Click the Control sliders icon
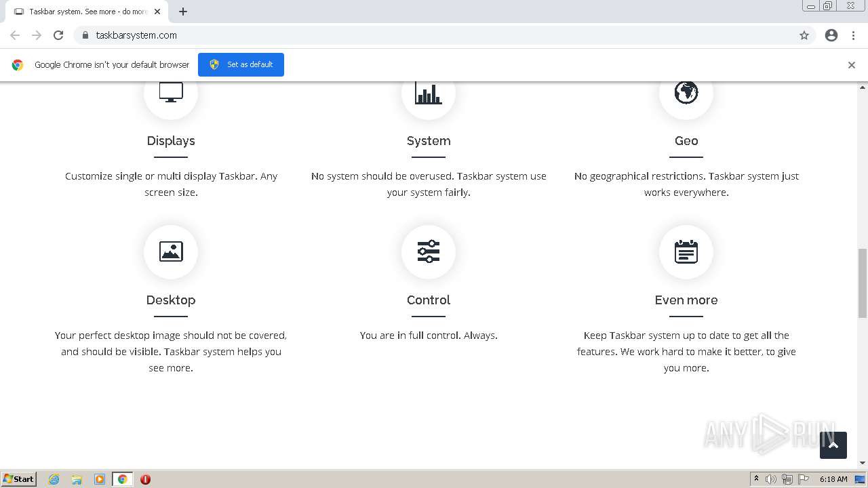Screen dimensions: 868x488 429,251
